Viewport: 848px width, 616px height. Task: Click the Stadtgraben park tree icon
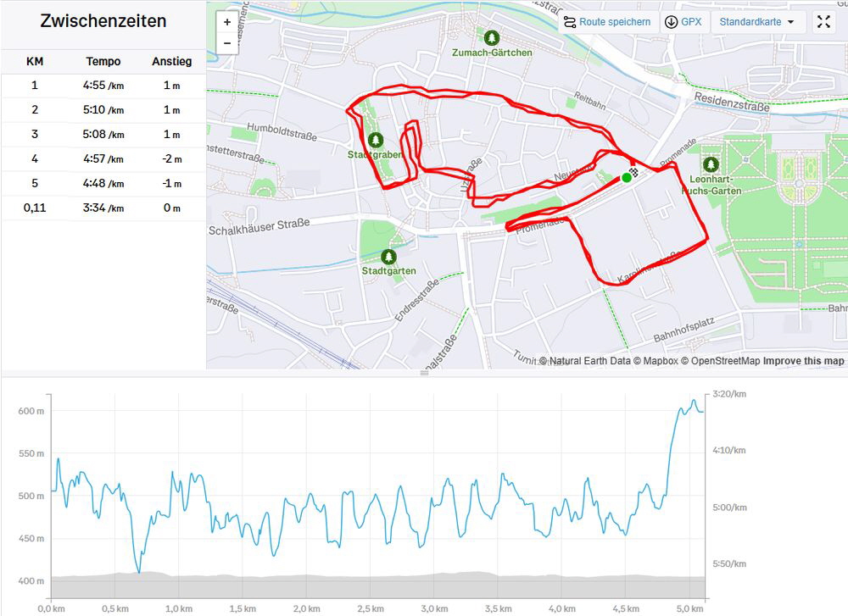click(x=375, y=140)
